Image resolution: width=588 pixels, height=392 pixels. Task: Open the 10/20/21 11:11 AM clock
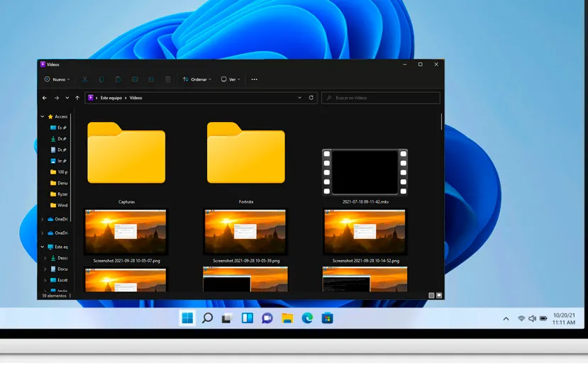pyautogui.click(x=564, y=319)
